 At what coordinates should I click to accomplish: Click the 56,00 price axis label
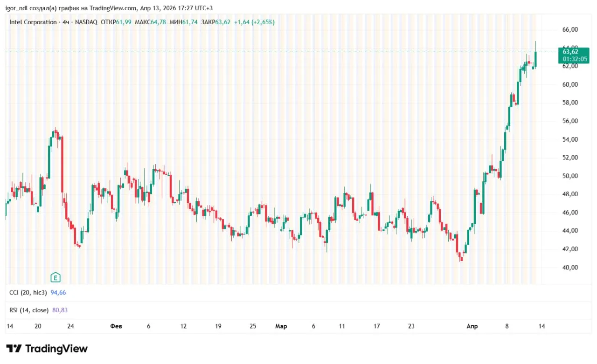pos(570,121)
